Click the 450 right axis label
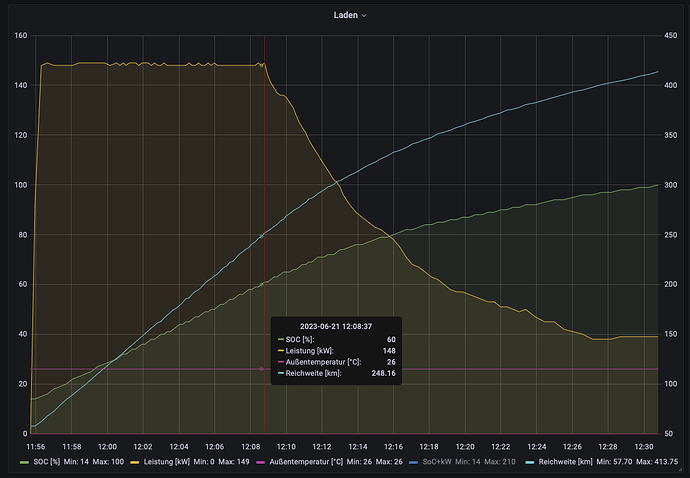Viewport: 690px width, 478px height. coord(671,36)
